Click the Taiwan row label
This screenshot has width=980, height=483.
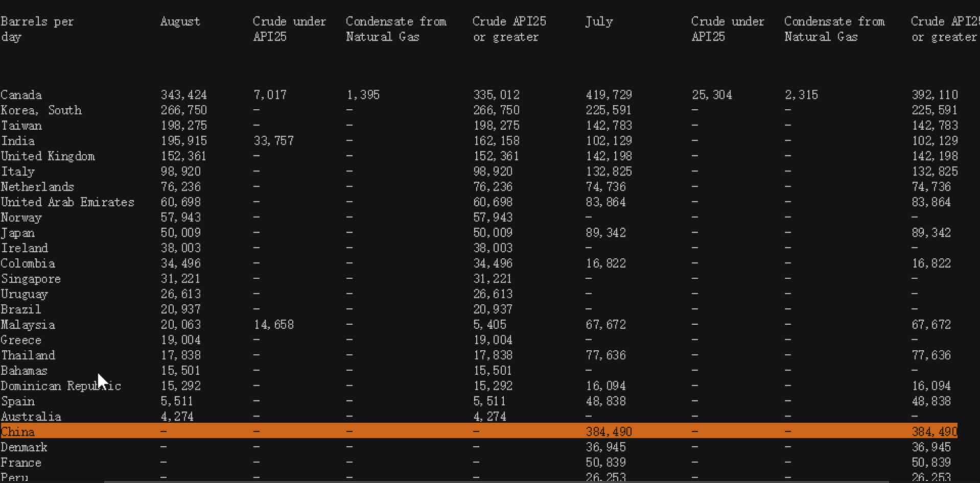point(21,126)
